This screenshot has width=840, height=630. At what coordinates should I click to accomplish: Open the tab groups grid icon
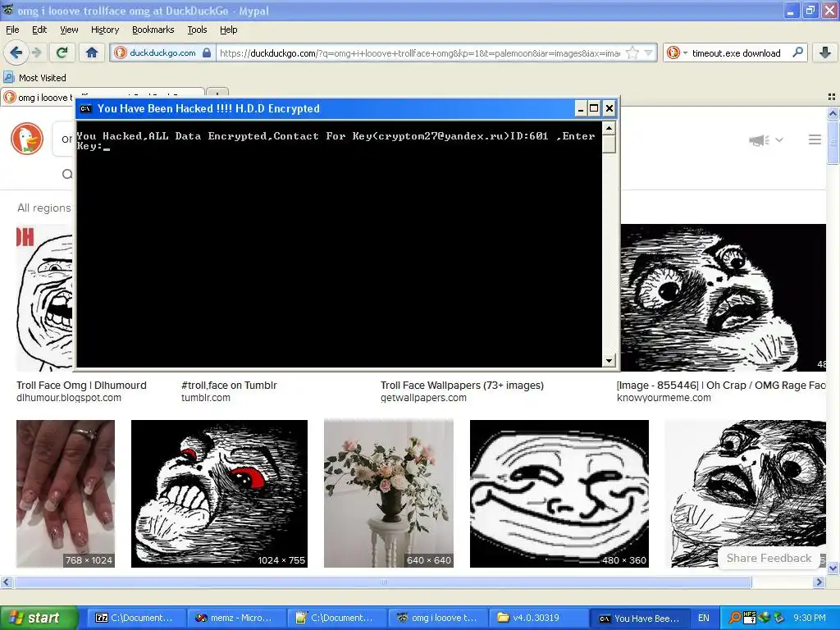(x=832, y=97)
